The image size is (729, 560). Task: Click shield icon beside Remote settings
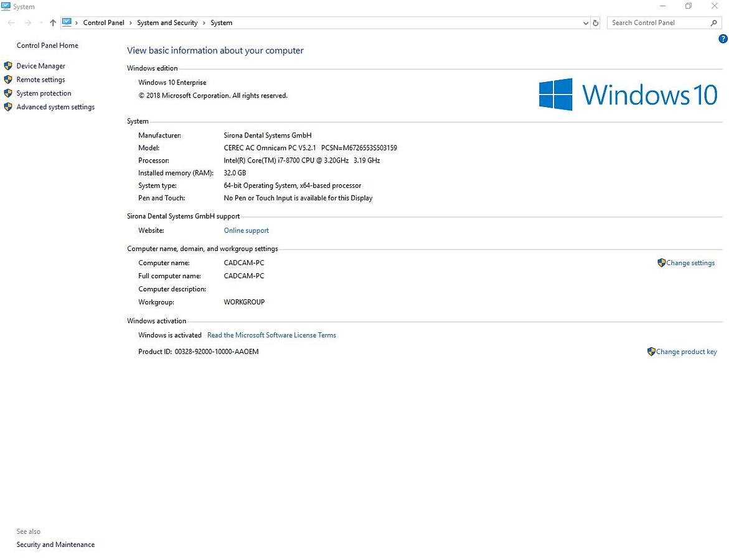click(x=8, y=80)
